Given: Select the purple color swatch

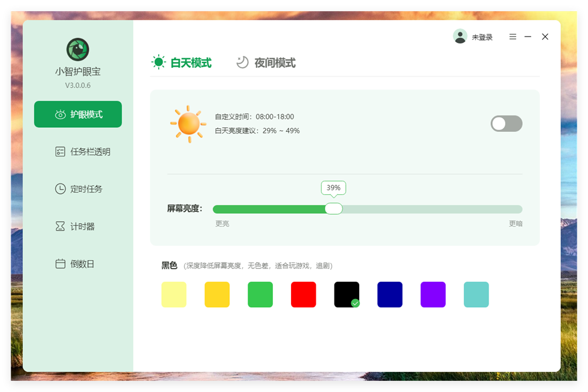Looking at the screenshot, I should (433, 294).
